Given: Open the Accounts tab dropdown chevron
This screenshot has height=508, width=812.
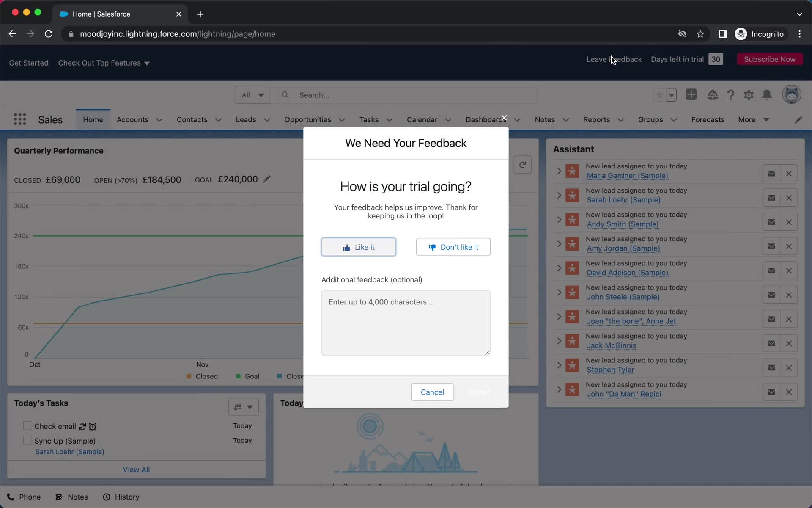Looking at the screenshot, I should (x=159, y=120).
